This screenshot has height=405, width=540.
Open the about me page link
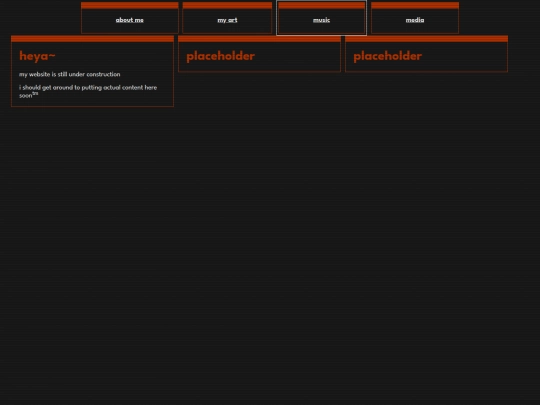129,20
